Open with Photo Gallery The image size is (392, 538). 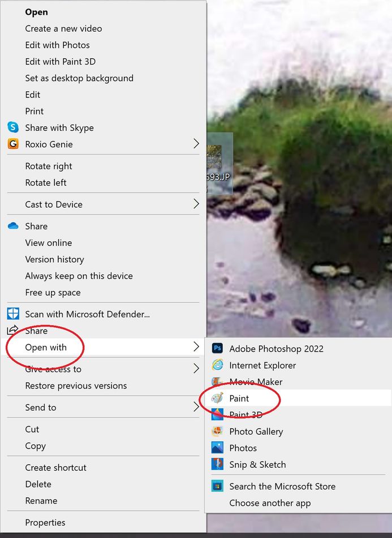[256, 432]
